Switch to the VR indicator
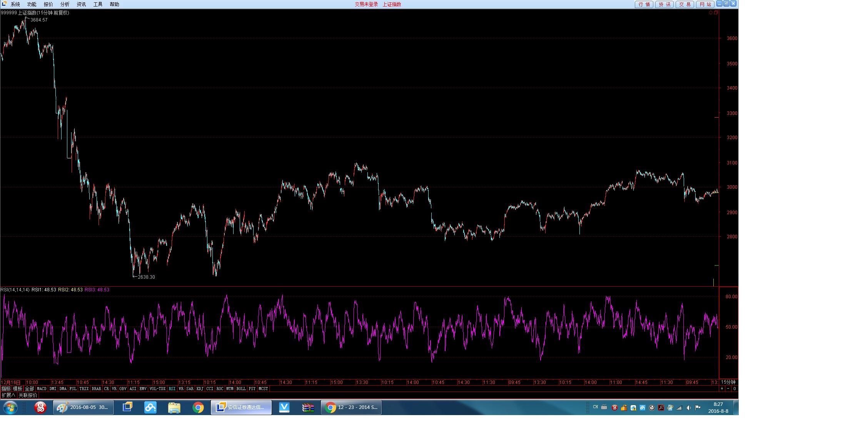 [114, 389]
